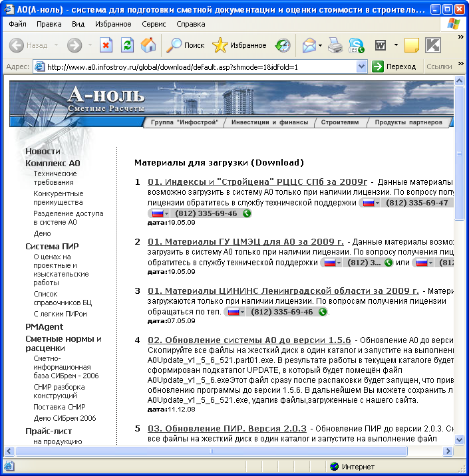Open the mail button dropdown arrow

(x=321, y=45)
